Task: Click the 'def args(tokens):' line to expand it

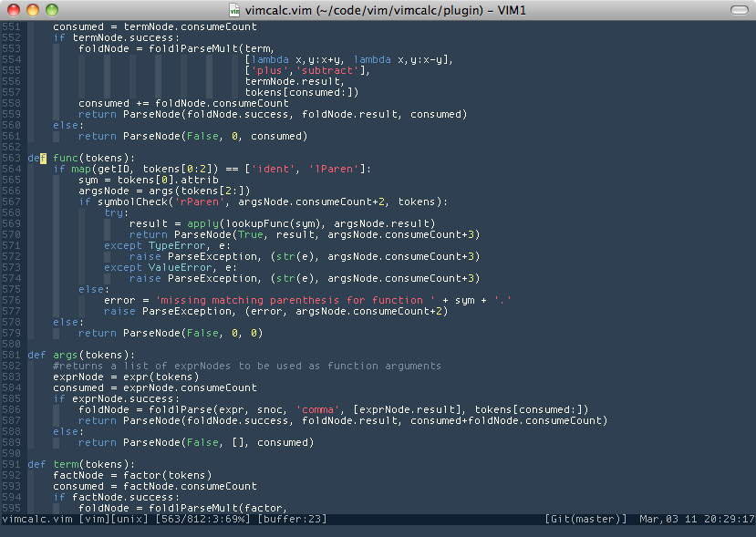Action: pos(82,355)
